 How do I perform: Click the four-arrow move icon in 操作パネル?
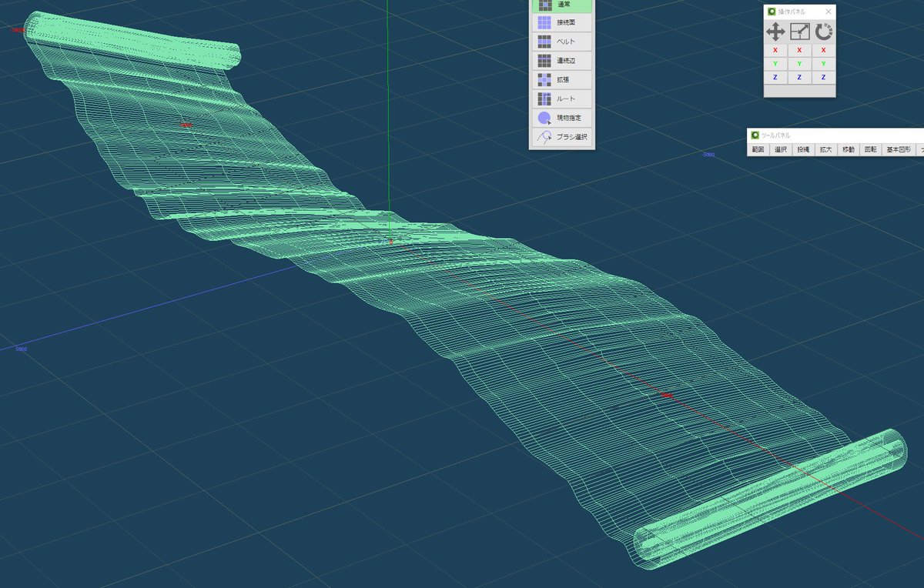click(775, 32)
